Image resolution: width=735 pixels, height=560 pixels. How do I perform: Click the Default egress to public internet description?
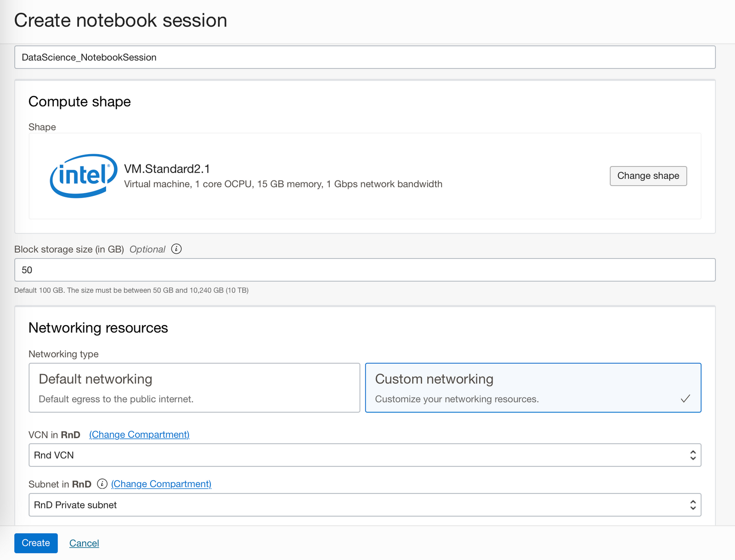coord(116,399)
